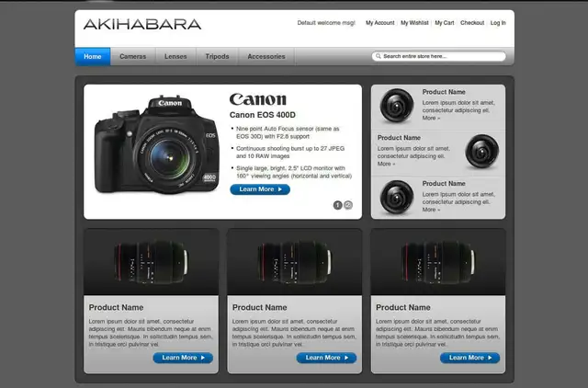This screenshot has height=388, width=588.
Task: Focus the Search entire store field
Action: 439,56
